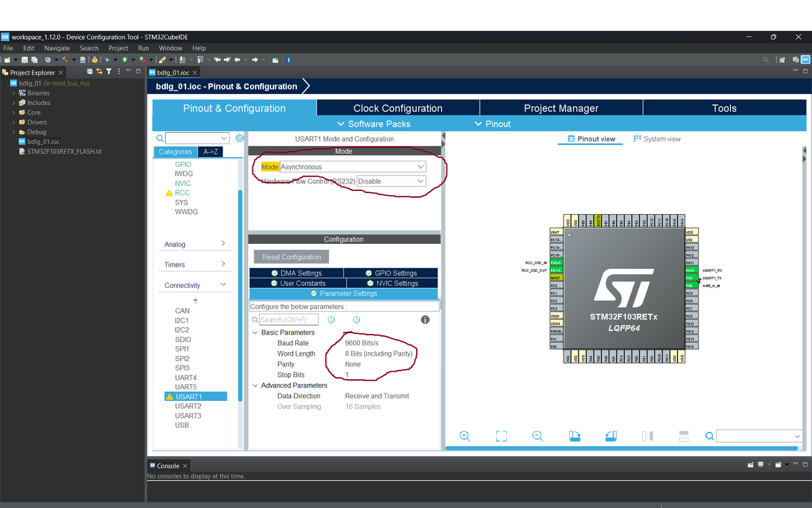Open the Window menu
812x508 pixels.
pyautogui.click(x=171, y=48)
